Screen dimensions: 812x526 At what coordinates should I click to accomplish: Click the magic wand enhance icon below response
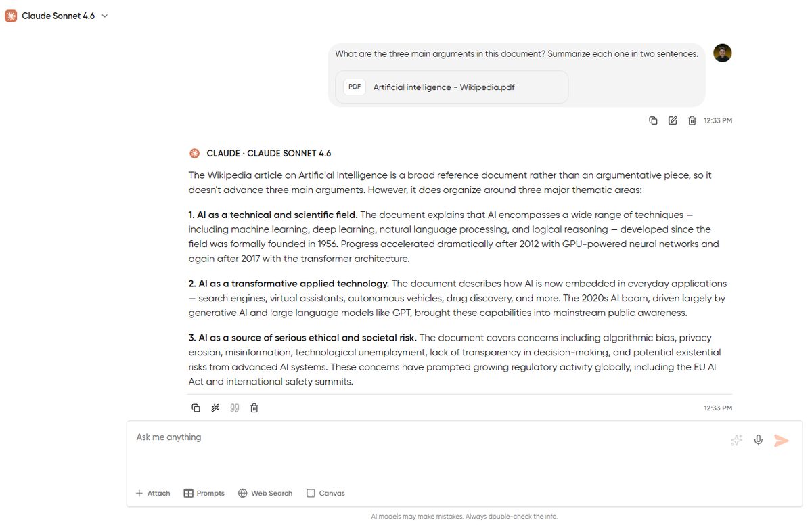click(x=215, y=408)
